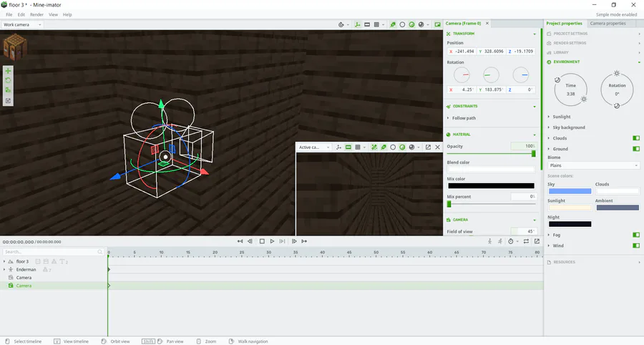Switch to the Camera properties tab
The image size is (644, 345).
(608, 24)
